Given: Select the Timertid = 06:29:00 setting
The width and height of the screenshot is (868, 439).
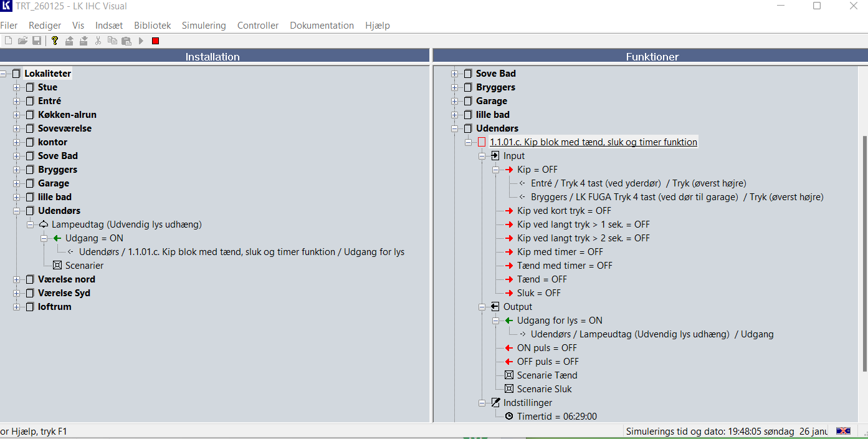Looking at the screenshot, I should click(x=556, y=417).
